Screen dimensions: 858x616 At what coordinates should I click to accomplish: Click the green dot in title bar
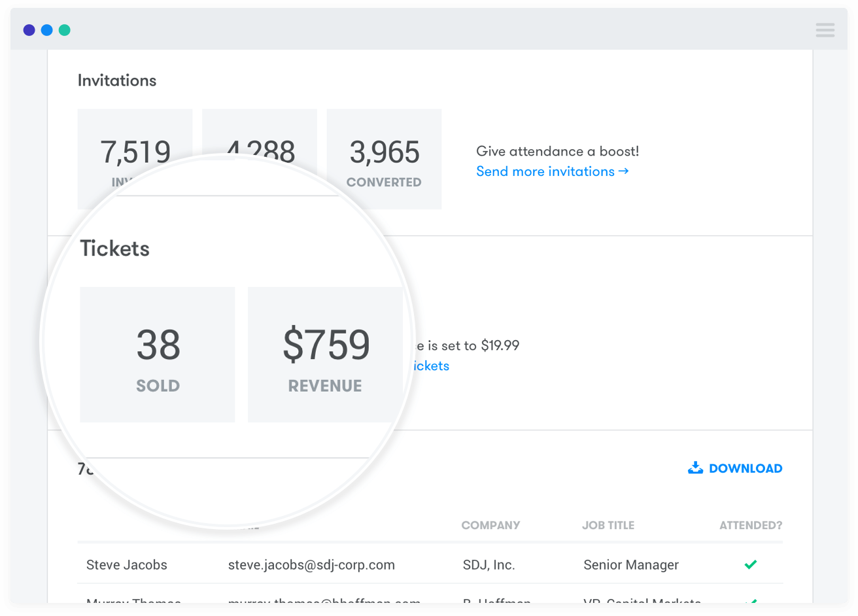click(x=65, y=30)
